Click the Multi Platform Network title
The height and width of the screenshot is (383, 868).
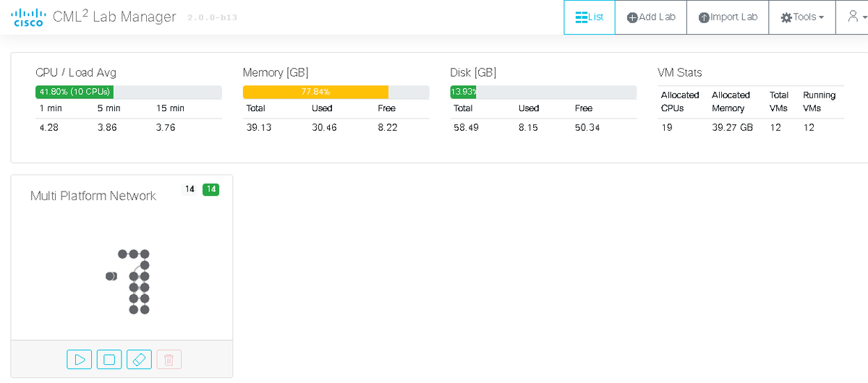pos(93,196)
